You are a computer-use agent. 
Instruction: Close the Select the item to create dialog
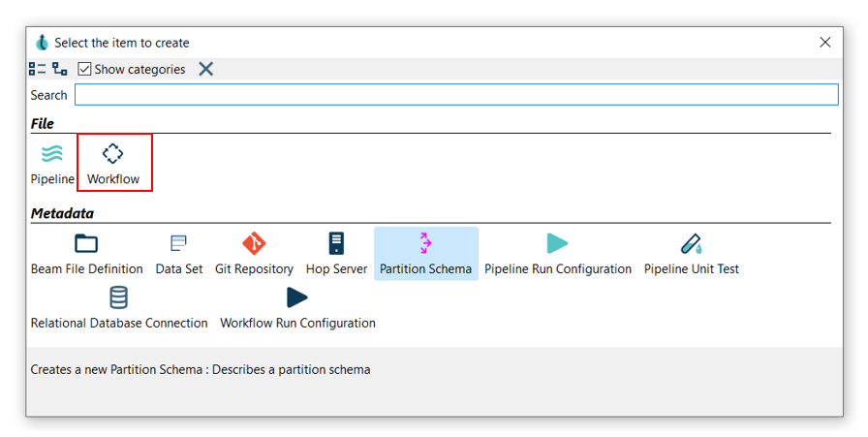point(824,43)
